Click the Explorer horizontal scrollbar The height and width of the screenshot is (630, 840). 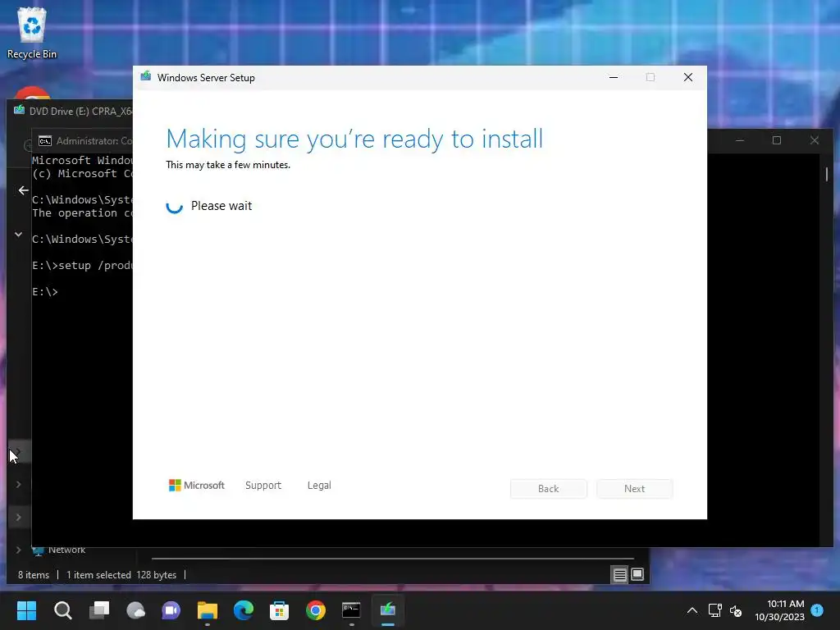[x=393, y=558]
